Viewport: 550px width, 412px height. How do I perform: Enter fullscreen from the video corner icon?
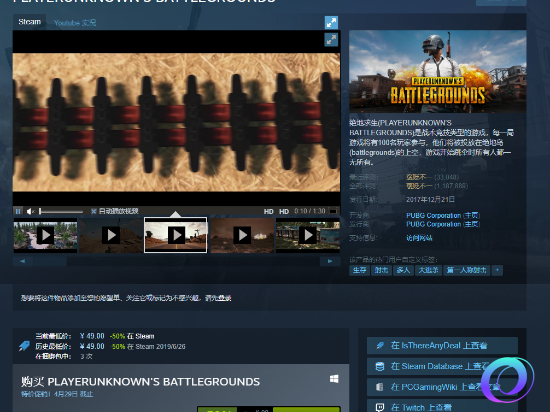click(x=331, y=40)
